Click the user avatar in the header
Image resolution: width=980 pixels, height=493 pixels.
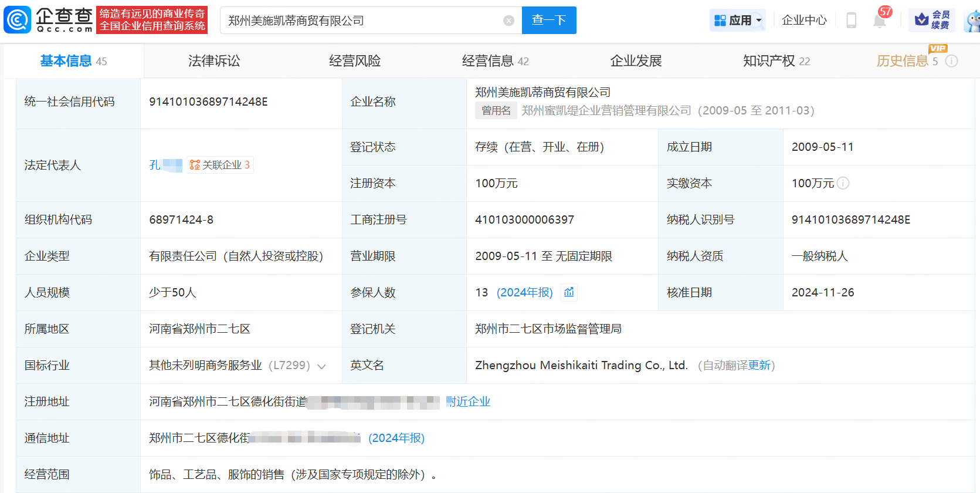pos(973,21)
